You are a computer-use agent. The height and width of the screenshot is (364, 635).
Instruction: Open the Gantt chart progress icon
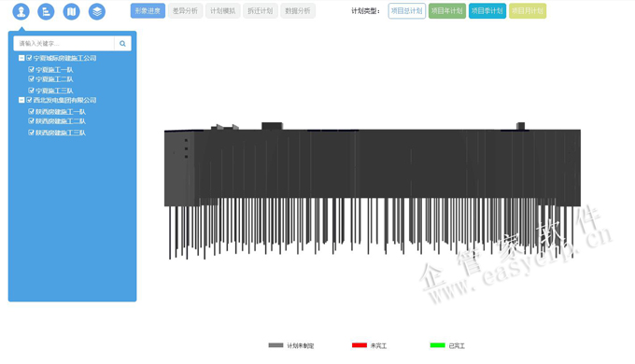click(x=46, y=11)
